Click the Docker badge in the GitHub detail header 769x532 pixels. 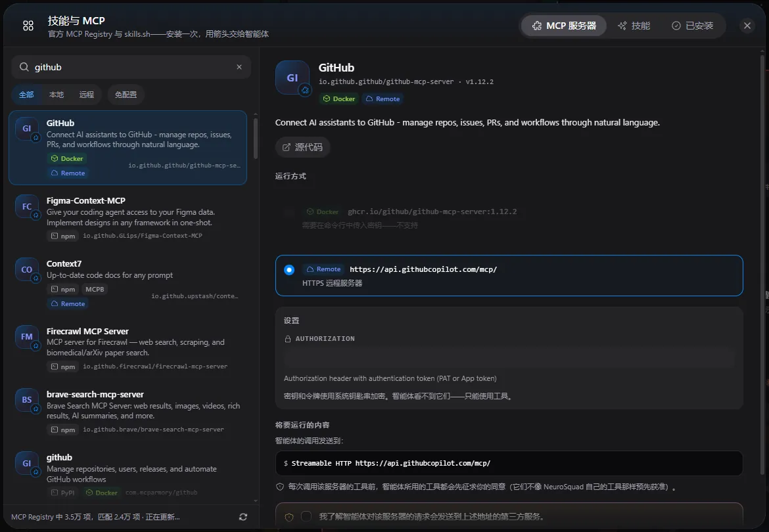point(339,99)
